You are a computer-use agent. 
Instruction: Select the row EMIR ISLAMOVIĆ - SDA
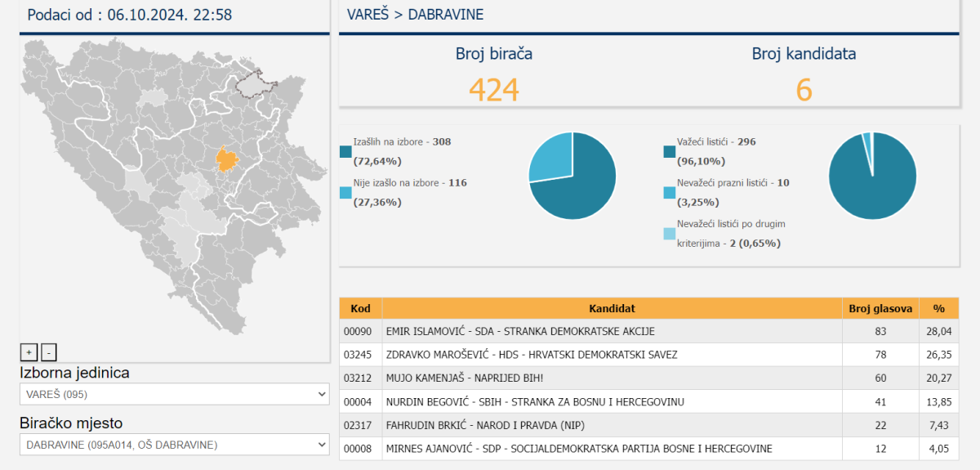649,331
